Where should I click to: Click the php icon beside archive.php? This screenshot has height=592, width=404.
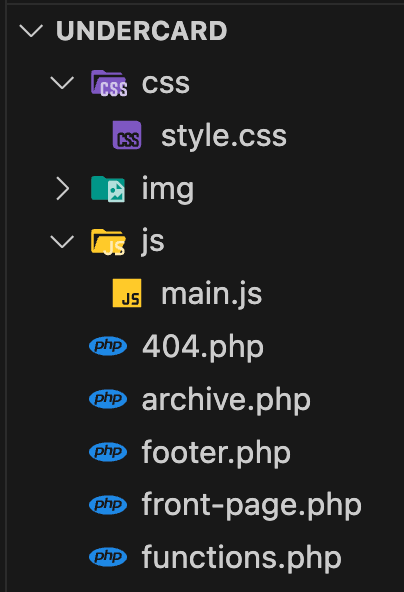pyautogui.click(x=108, y=399)
